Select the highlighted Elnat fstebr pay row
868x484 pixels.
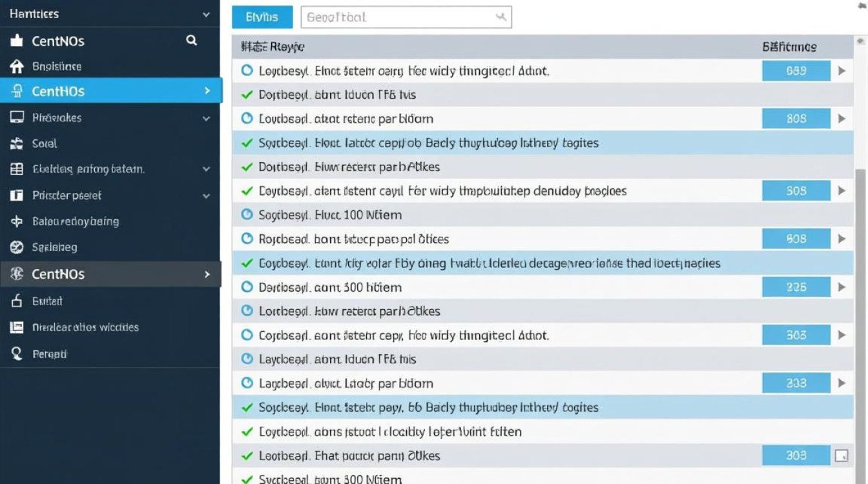(542, 407)
